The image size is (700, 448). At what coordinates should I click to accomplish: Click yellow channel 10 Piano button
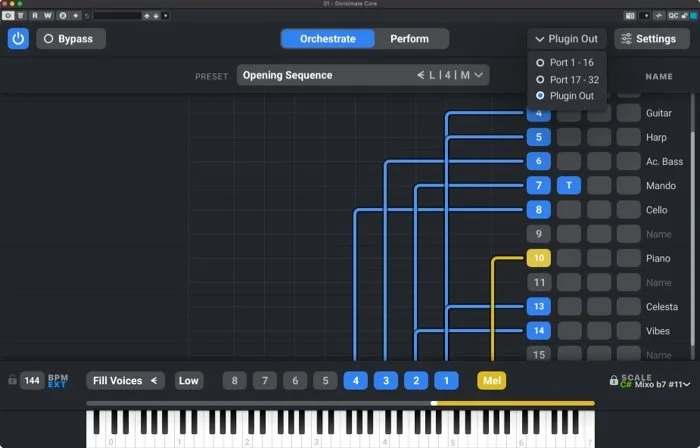[x=538, y=258]
